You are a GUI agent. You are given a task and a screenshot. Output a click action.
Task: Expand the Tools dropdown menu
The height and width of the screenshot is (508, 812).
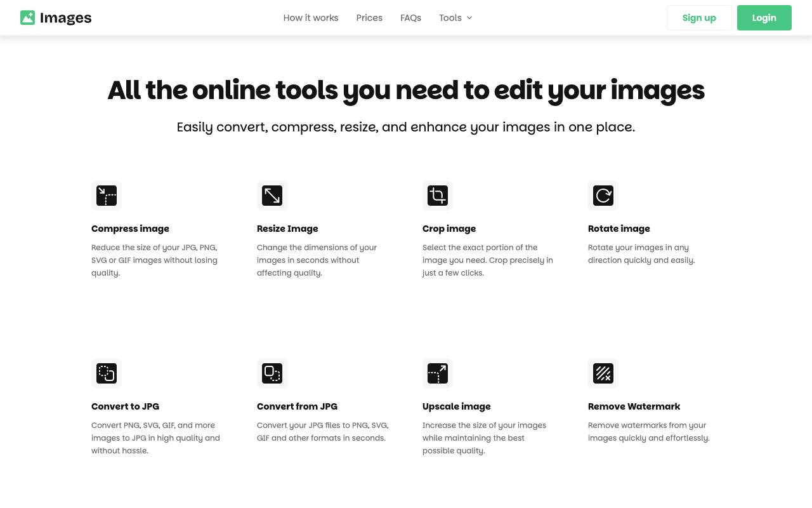pyautogui.click(x=455, y=18)
